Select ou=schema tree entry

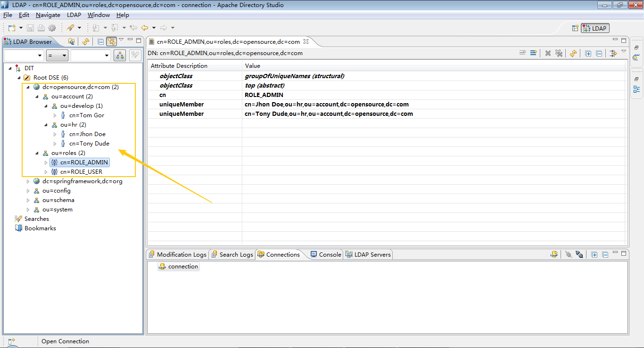coord(58,200)
